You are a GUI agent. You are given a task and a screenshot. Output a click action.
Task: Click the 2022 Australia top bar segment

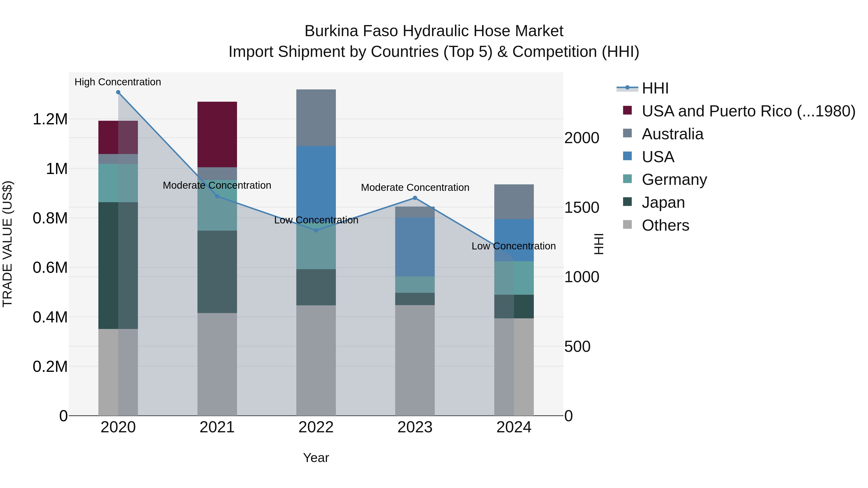[316, 118]
